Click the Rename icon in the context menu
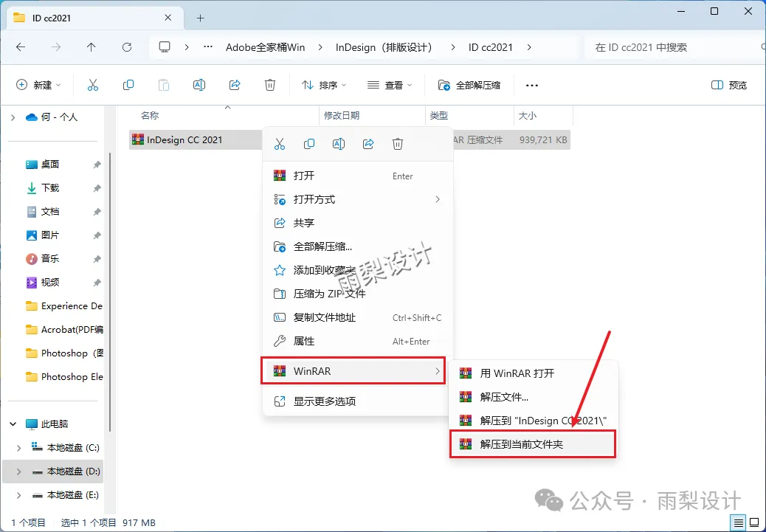766x532 pixels. (339, 144)
